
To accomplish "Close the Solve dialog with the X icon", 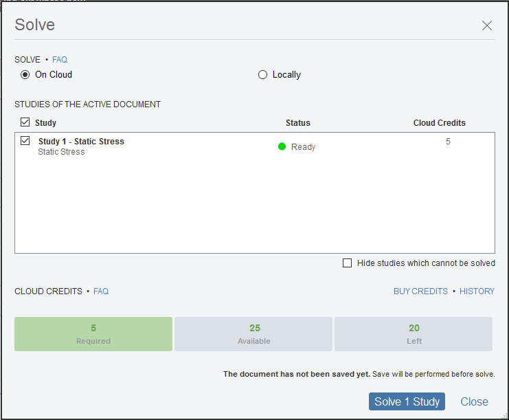I will tap(487, 25).
